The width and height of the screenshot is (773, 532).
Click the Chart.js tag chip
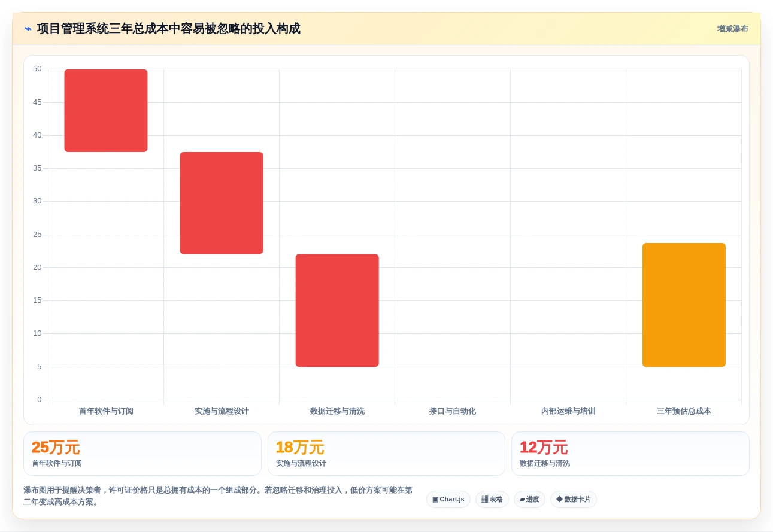pos(448,499)
